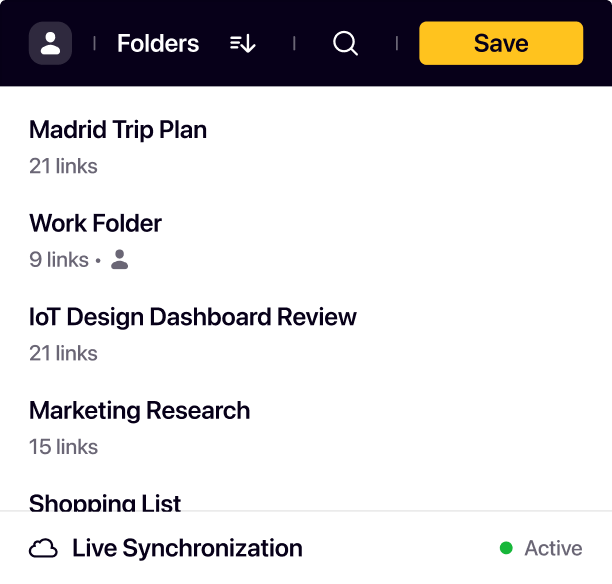Select the Folders header tab
The image size is (612, 584).
(x=158, y=44)
